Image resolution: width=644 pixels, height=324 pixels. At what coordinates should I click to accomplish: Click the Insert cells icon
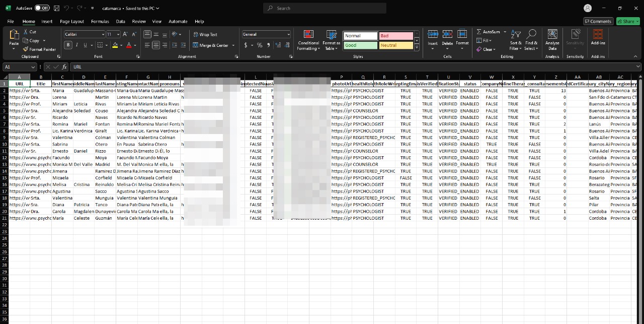(433, 34)
